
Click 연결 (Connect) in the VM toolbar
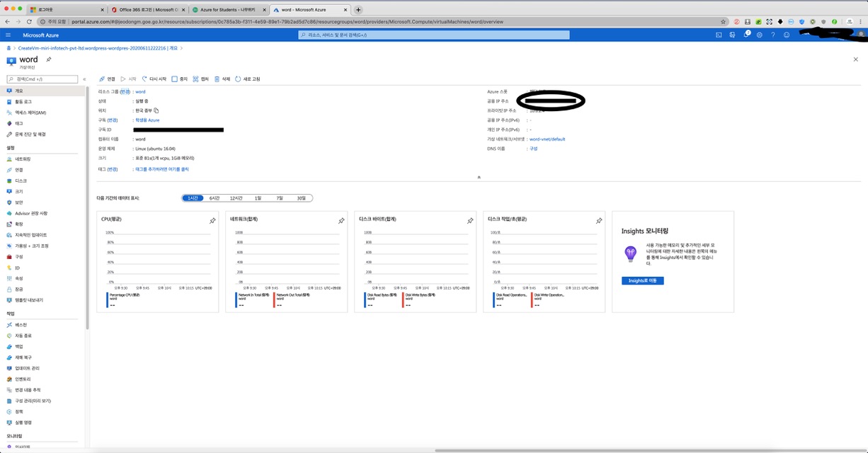click(x=108, y=79)
